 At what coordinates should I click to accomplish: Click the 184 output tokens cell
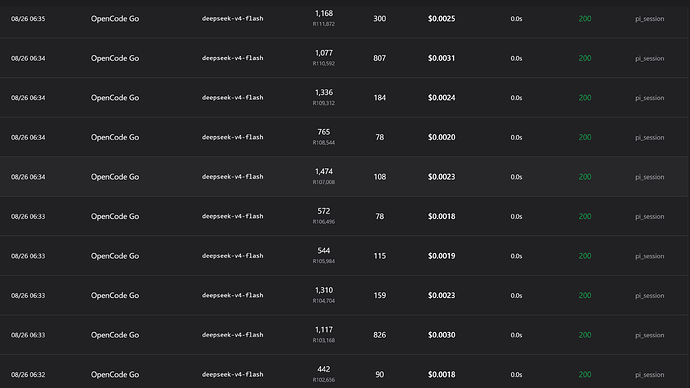380,98
